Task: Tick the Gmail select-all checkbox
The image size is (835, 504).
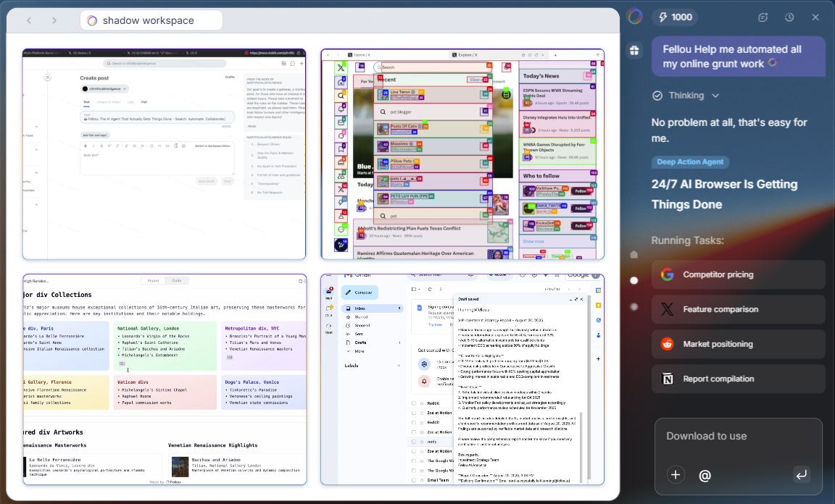Action: 414,289
